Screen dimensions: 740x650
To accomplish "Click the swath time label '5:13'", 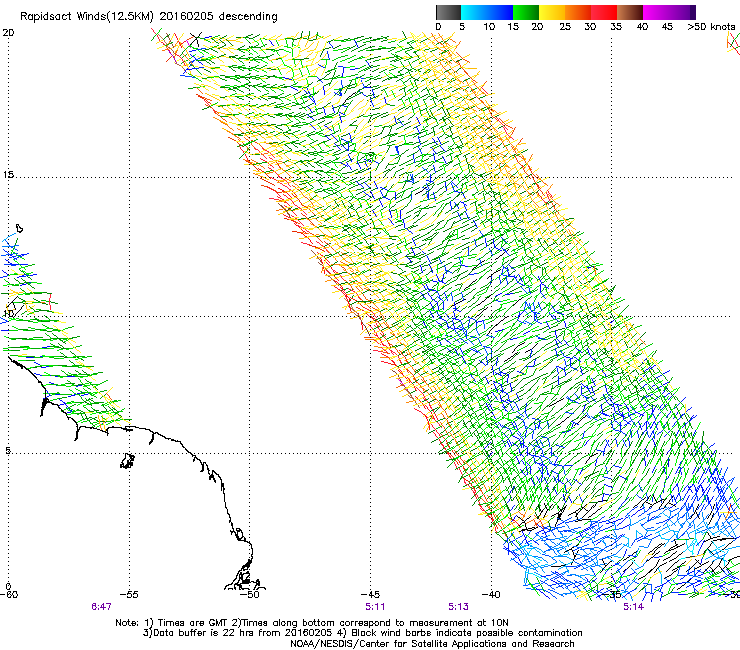I will pyautogui.click(x=458, y=607).
